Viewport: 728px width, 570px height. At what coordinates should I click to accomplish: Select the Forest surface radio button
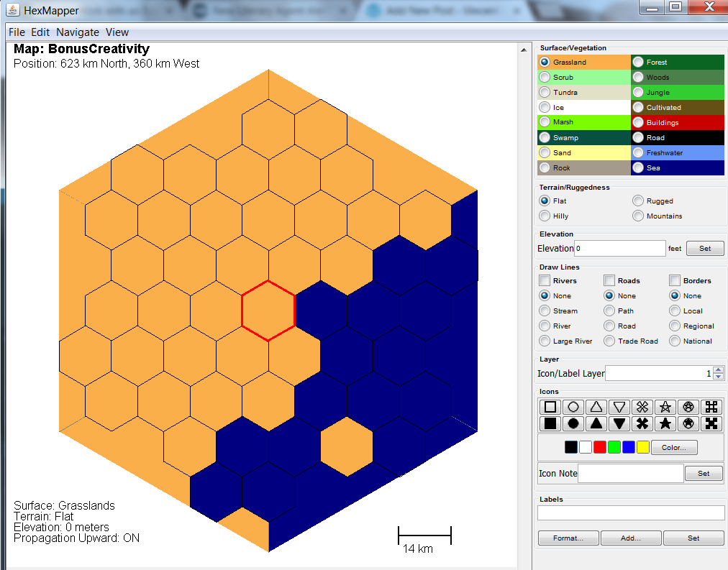[x=638, y=63]
